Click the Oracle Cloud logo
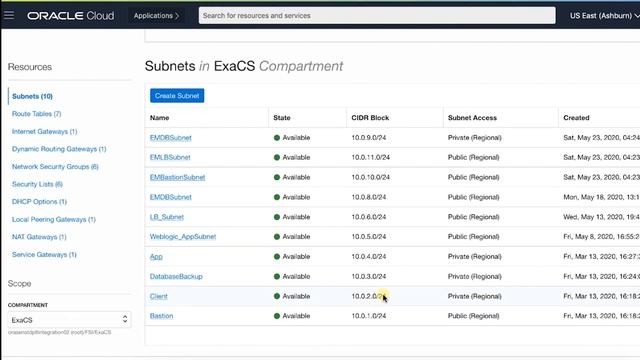640x360 pixels. click(71, 16)
